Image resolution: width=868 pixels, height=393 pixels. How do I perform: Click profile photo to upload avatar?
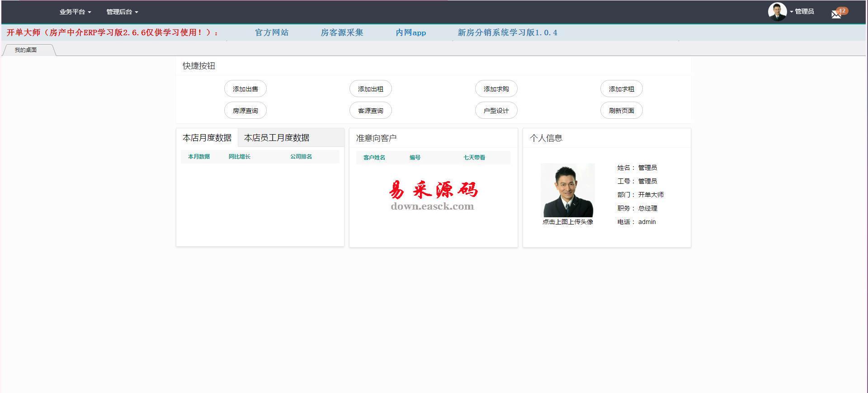[x=568, y=190]
